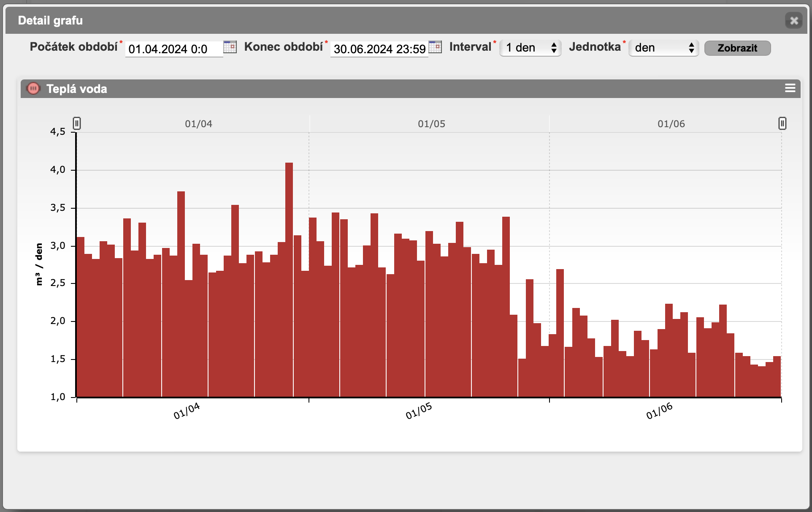Grab the left range handle of chart
Viewport: 812px width, 512px height.
pos(77,123)
